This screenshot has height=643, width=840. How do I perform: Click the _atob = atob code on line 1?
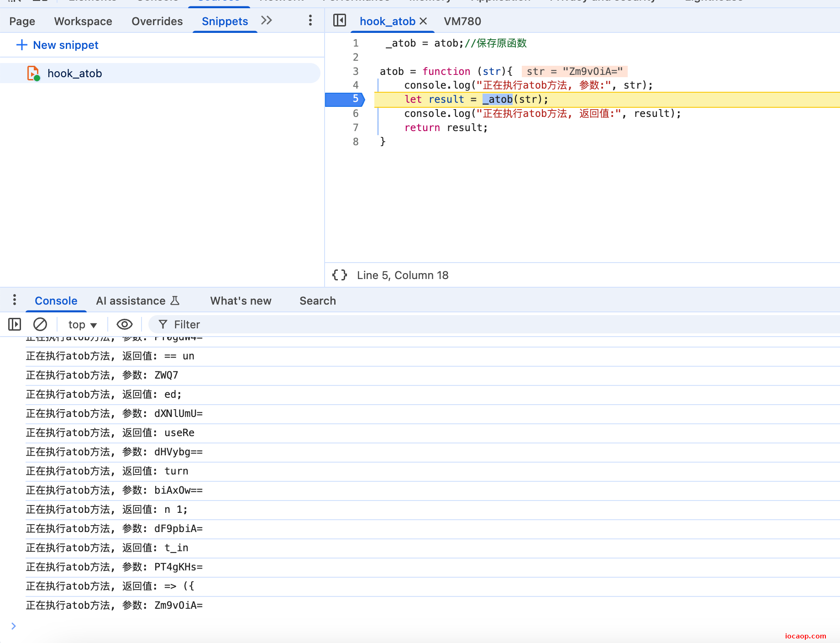point(425,43)
